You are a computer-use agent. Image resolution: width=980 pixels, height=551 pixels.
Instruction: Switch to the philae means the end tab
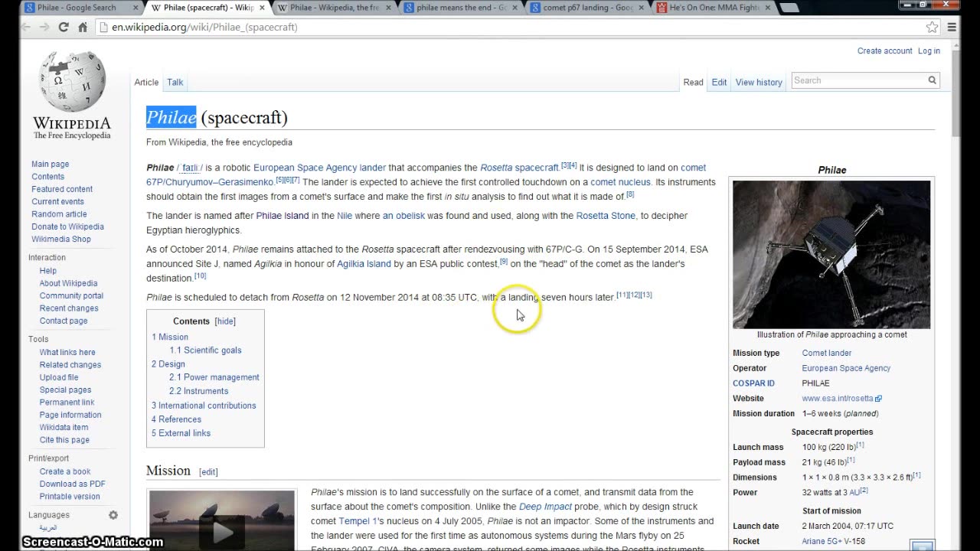(461, 8)
